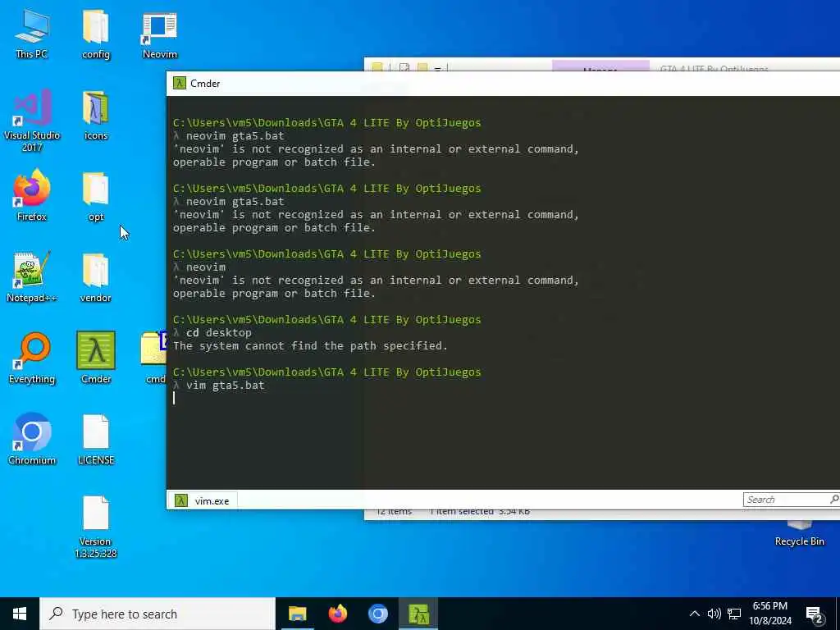840x630 pixels.
Task: Click the 'vim gta5.bat' command line
Action: (x=225, y=386)
